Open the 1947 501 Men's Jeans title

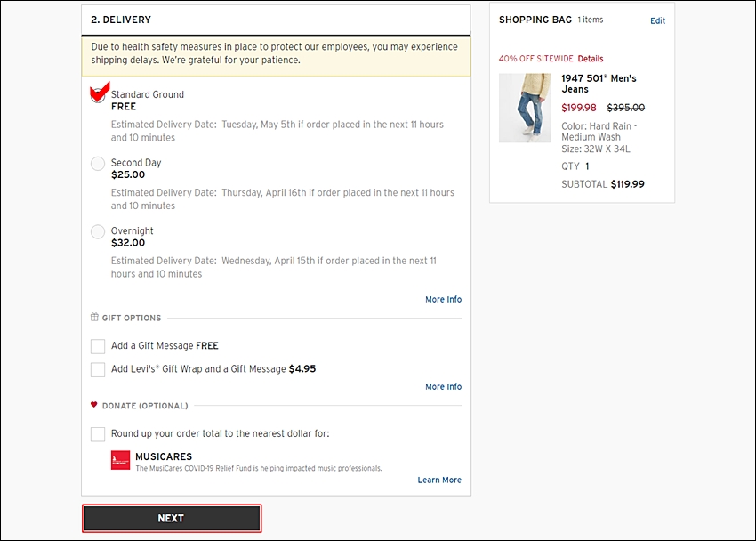[599, 84]
